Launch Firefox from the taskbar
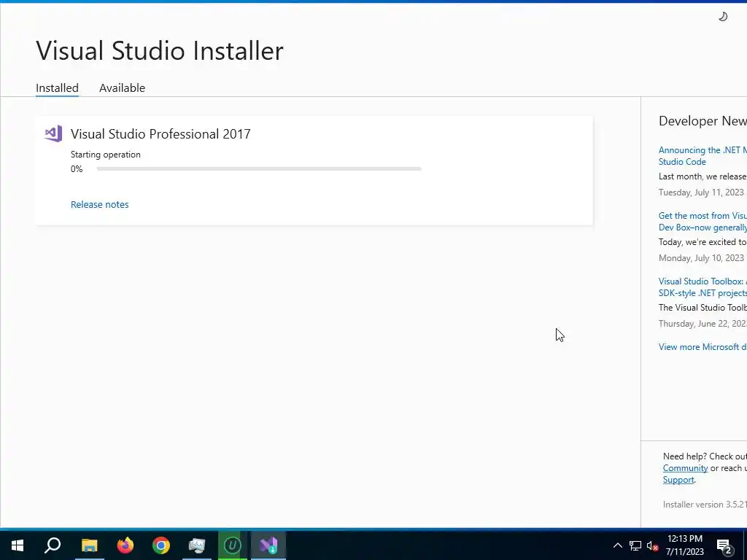This screenshot has width=747, height=560. 125,545
